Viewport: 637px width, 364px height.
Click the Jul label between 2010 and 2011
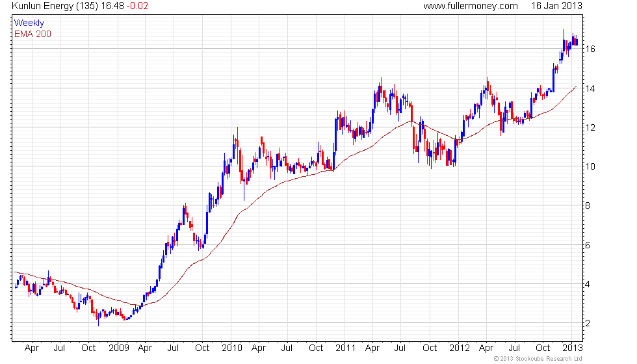click(x=287, y=348)
